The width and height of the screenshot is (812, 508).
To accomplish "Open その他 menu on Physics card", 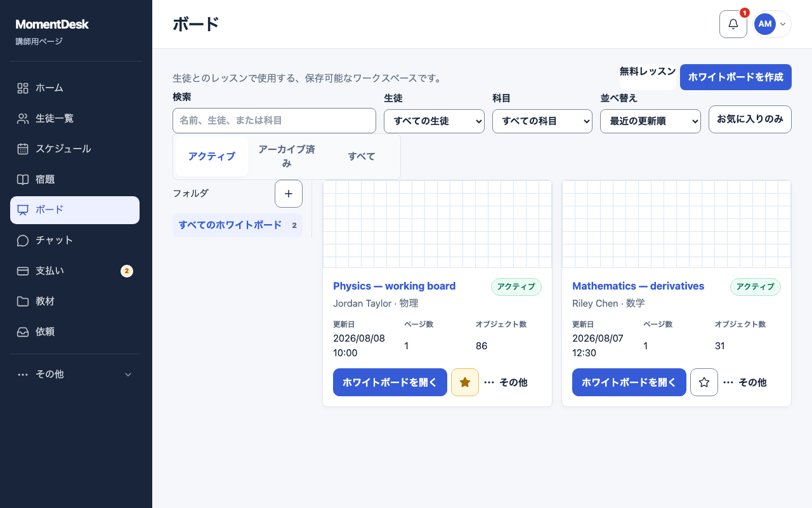I will (506, 382).
